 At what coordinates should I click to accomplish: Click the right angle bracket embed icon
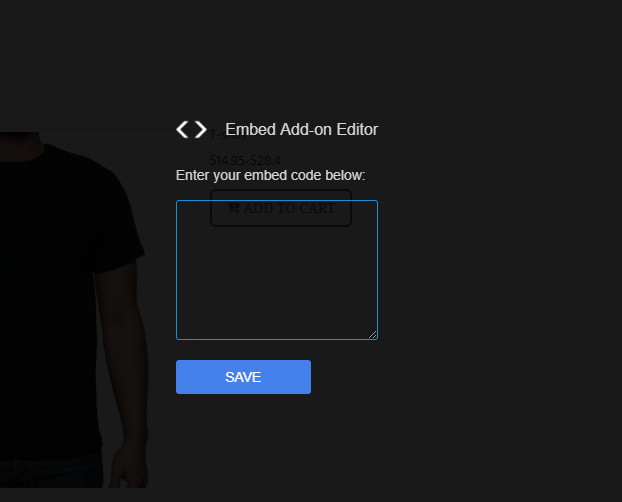coord(201,130)
